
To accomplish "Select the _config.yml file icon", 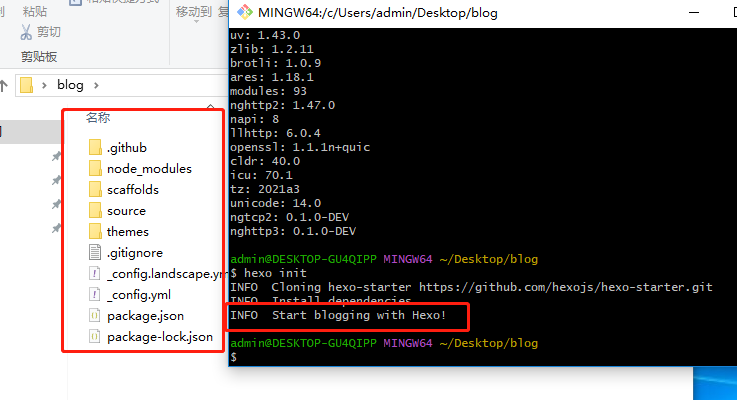I will [95, 294].
